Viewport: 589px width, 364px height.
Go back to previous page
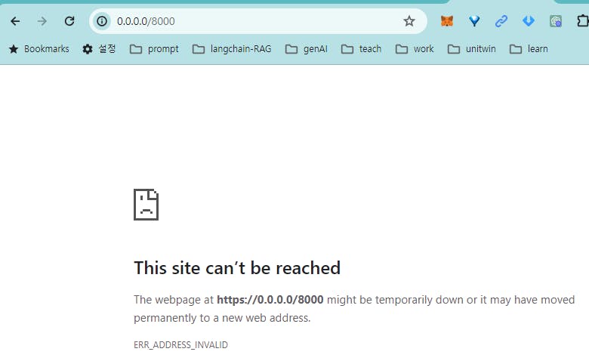[x=15, y=21]
